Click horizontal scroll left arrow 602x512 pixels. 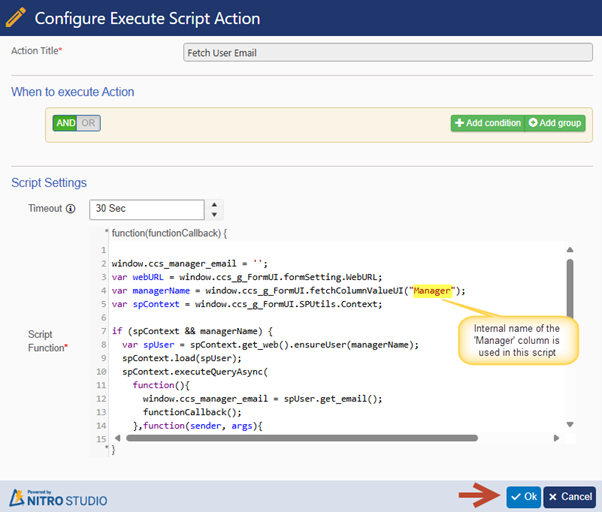[x=117, y=438]
